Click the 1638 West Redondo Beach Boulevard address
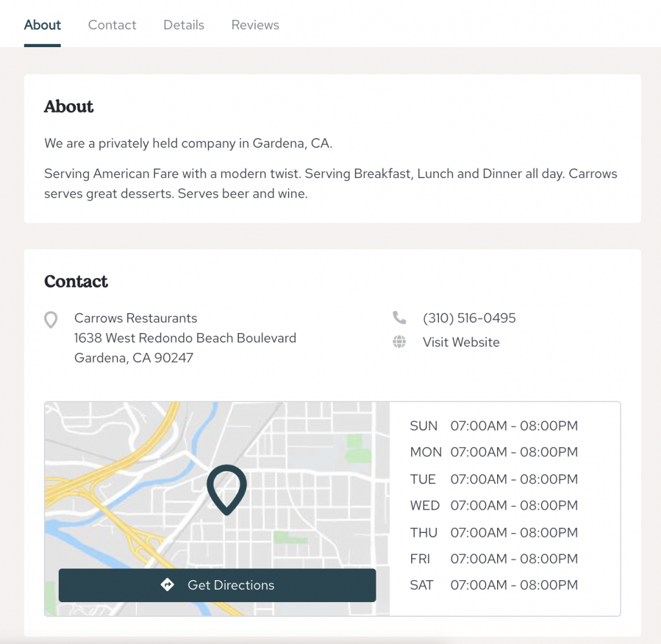661x644 pixels. pyautogui.click(x=185, y=338)
